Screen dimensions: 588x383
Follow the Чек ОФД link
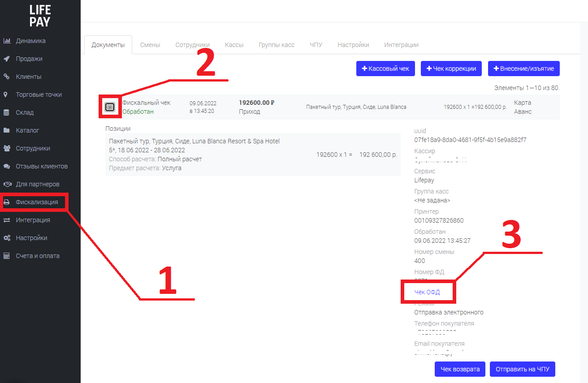tap(427, 292)
